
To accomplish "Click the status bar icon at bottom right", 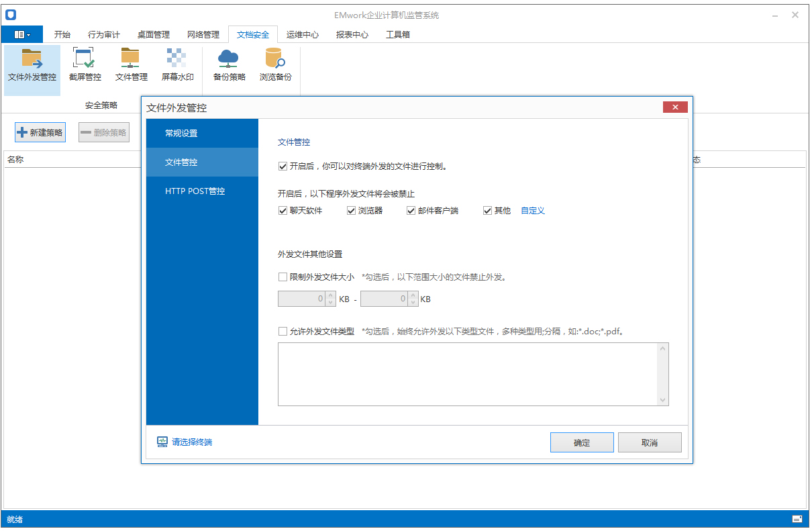I will tap(797, 519).
